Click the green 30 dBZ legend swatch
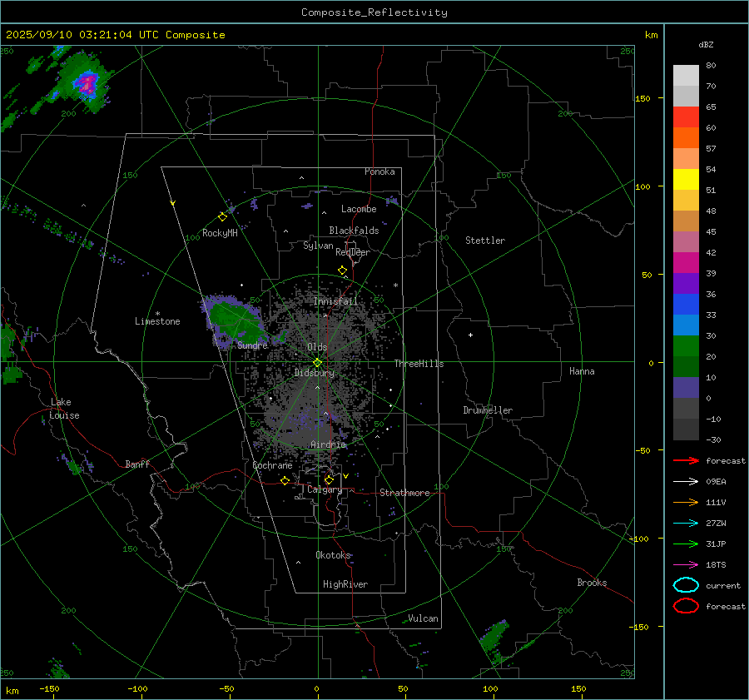Viewport: 749px width, 700px height. click(686, 346)
